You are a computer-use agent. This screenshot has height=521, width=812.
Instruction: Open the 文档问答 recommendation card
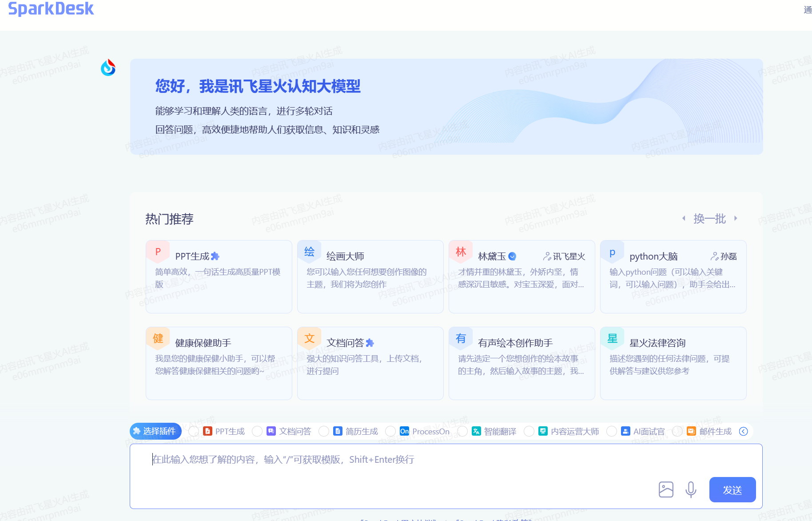pyautogui.click(x=370, y=363)
